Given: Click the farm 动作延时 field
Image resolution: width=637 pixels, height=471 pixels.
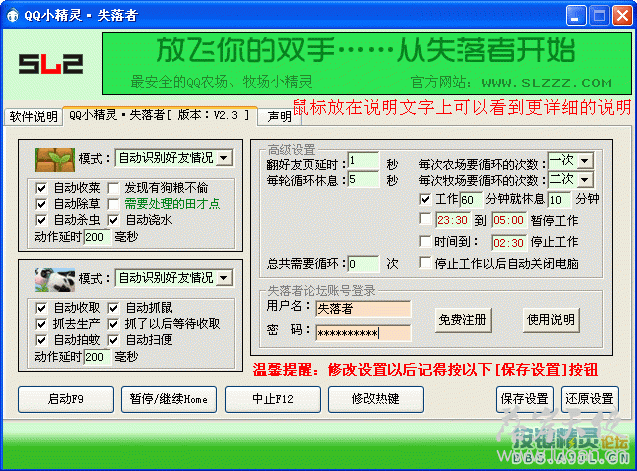Looking at the screenshot, I should [97, 237].
